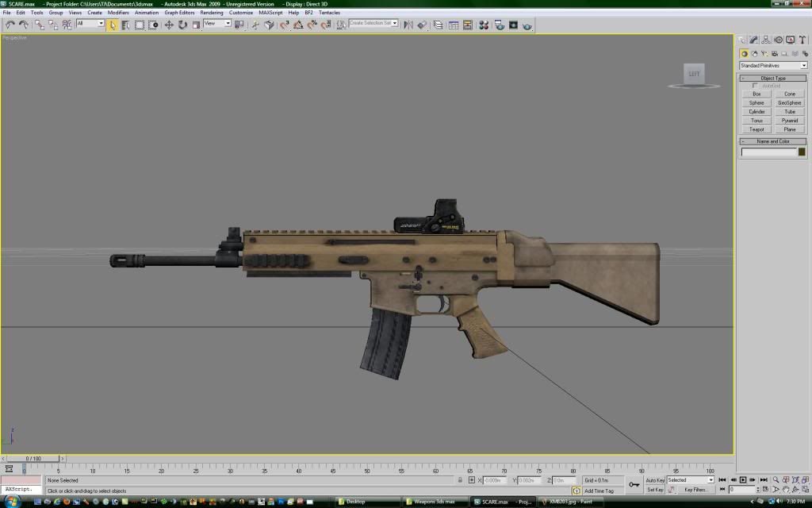Viewport: 812px width, 508px height.
Task: Collapse the Object Type rollout
Action: (772, 78)
